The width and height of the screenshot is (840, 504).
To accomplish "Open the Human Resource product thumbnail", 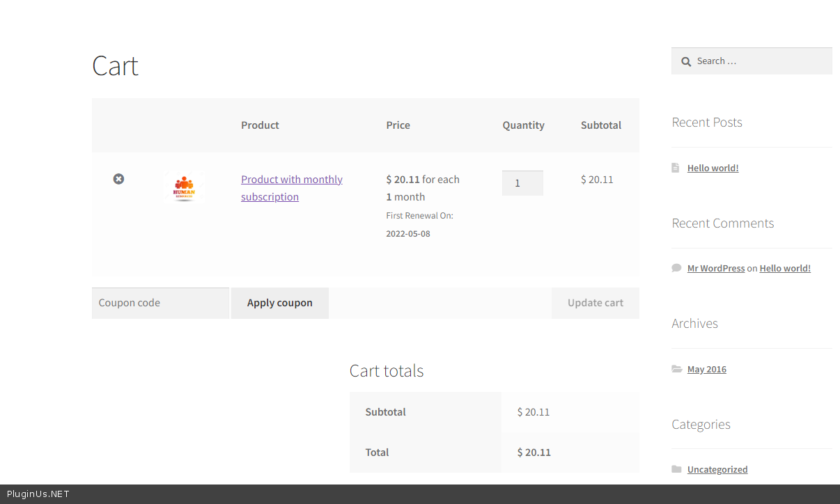I will [x=184, y=186].
